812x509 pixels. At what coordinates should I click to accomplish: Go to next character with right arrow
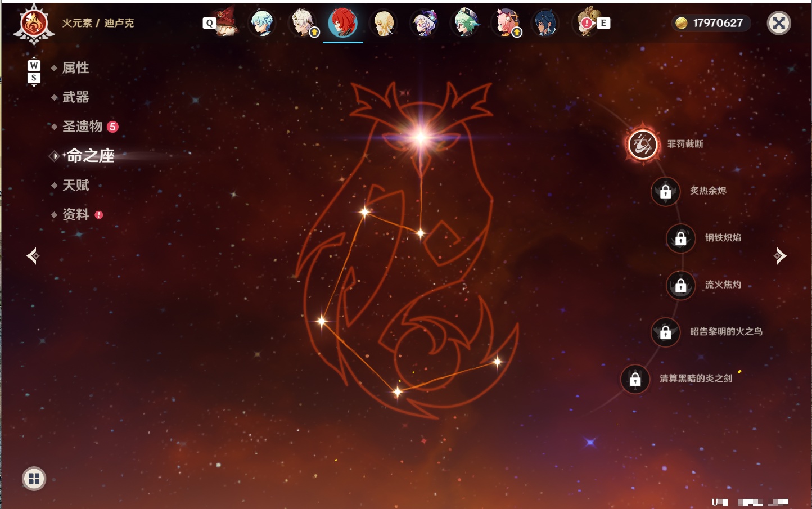click(x=779, y=256)
